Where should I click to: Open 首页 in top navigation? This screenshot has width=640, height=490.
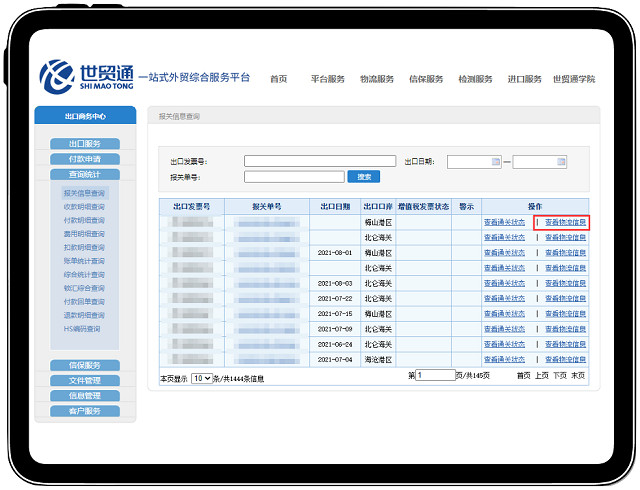click(278, 79)
